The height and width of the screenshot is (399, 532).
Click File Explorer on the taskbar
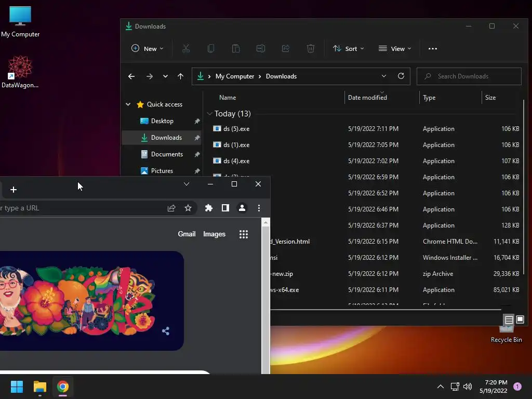(39, 387)
